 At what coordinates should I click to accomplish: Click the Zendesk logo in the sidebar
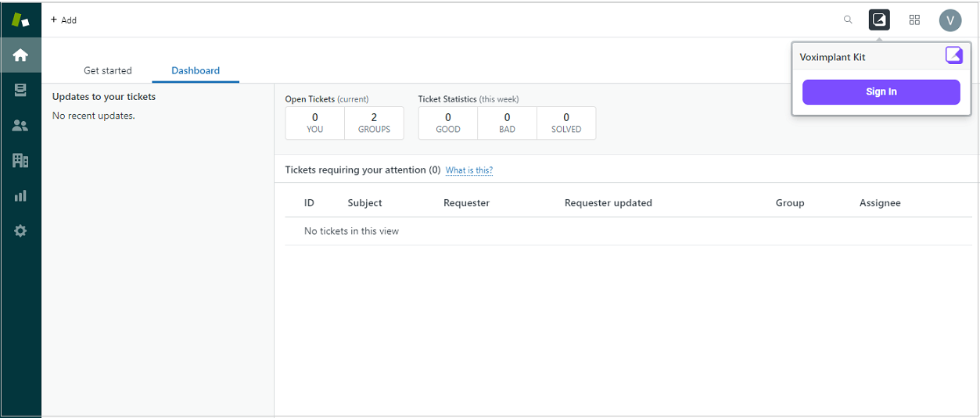click(x=20, y=20)
